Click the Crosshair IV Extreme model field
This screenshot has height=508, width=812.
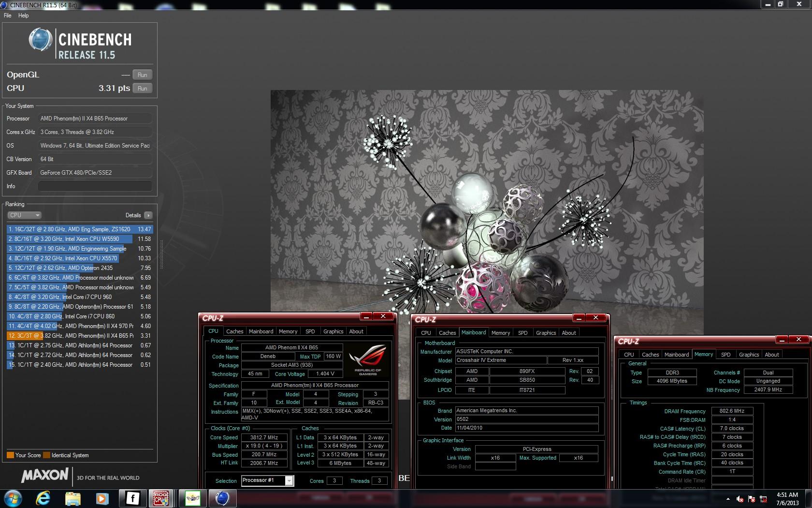(x=500, y=360)
